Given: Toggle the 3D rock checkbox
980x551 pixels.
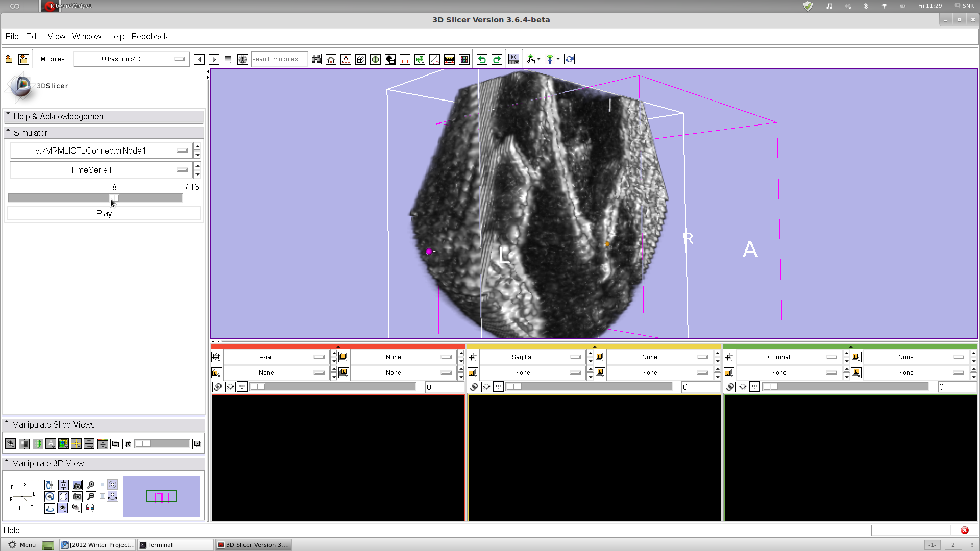Looking at the screenshot, I should tap(103, 496).
